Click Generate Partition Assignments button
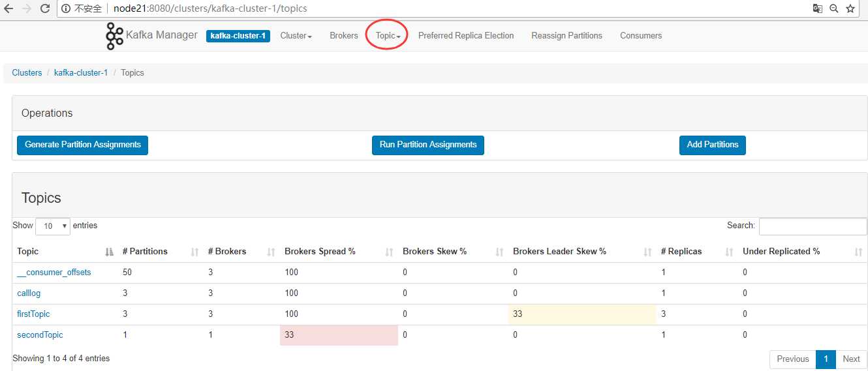The width and height of the screenshot is (868, 371). [83, 145]
